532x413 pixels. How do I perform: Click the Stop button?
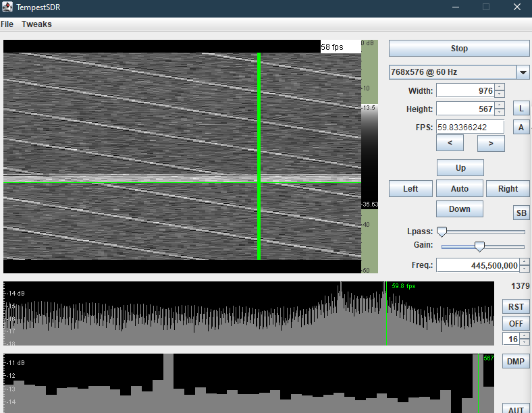(459, 49)
